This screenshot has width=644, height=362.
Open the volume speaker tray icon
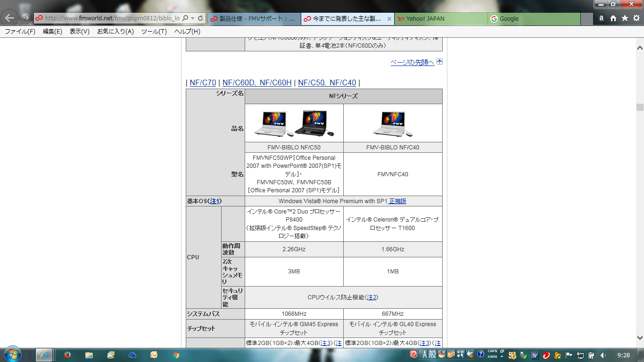603,355
